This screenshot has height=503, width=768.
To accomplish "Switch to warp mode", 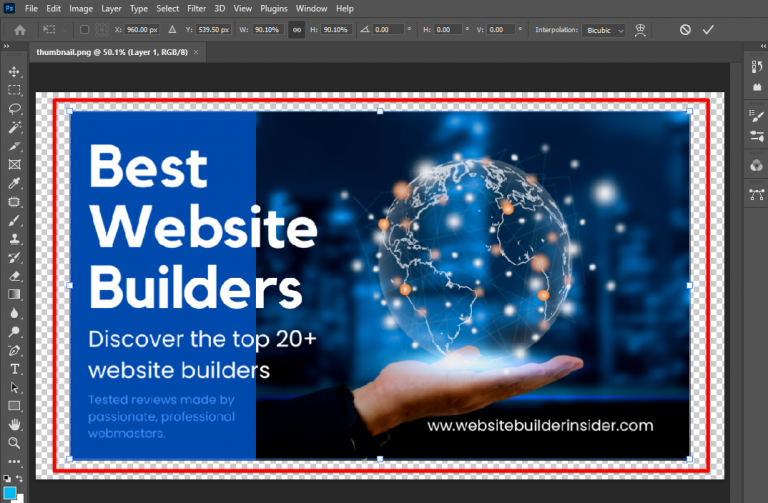I will click(640, 30).
